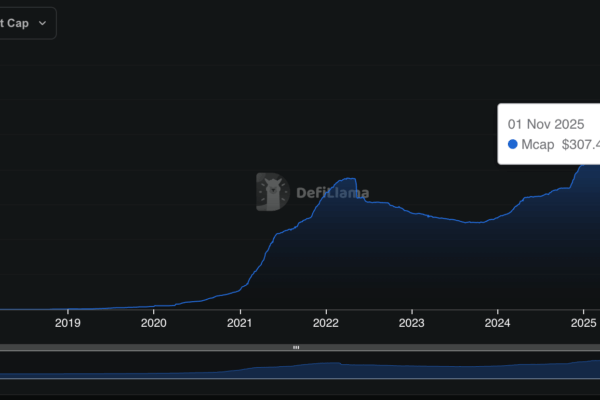Click the 2023 x-axis label

click(x=412, y=323)
